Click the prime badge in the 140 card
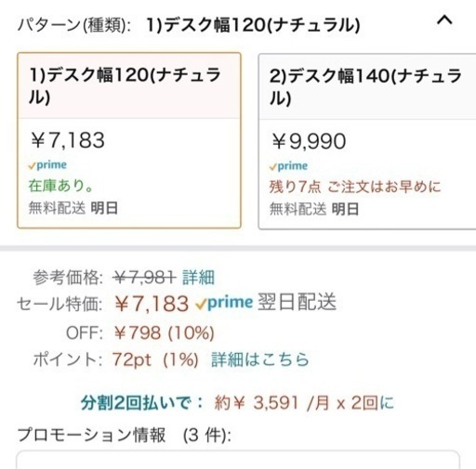 click(288, 166)
